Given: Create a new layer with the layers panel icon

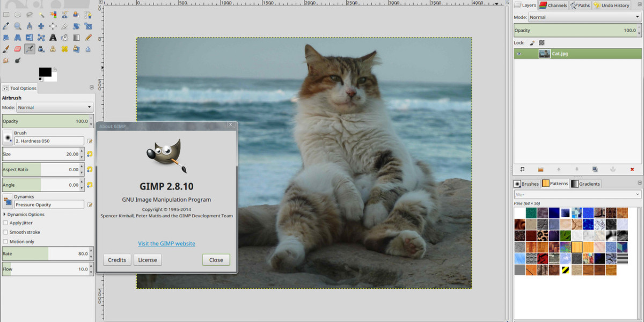Looking at the screenshot, I should pos(522,169).
